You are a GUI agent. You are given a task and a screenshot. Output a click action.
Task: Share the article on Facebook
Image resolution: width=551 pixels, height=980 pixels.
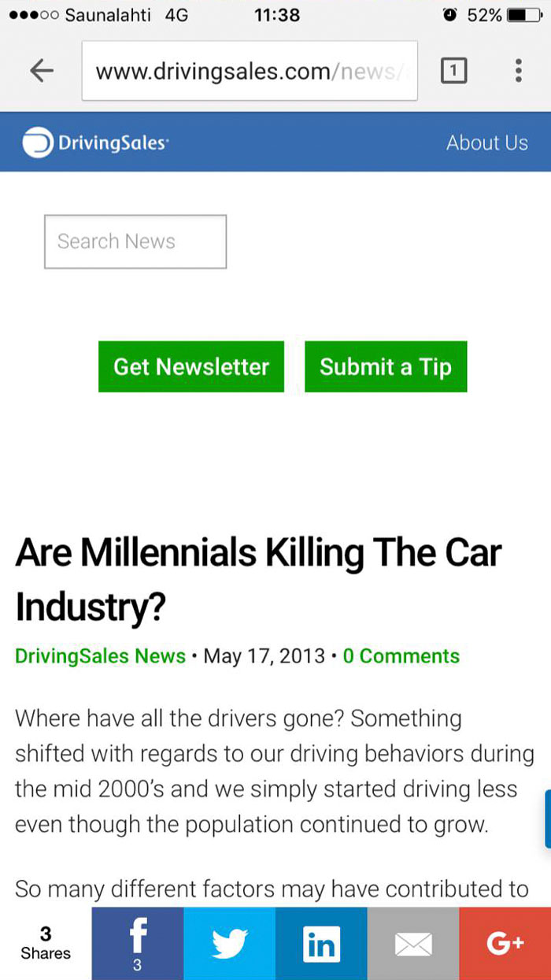pos(137,943)
